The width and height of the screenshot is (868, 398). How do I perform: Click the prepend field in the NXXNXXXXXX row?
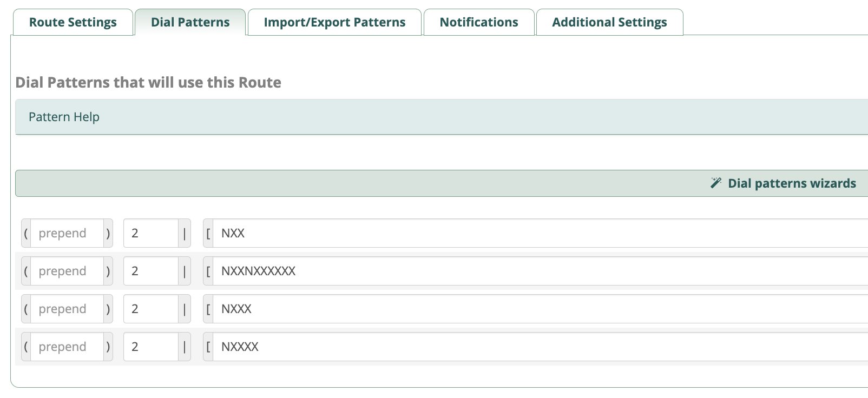(x=67, y=271)
